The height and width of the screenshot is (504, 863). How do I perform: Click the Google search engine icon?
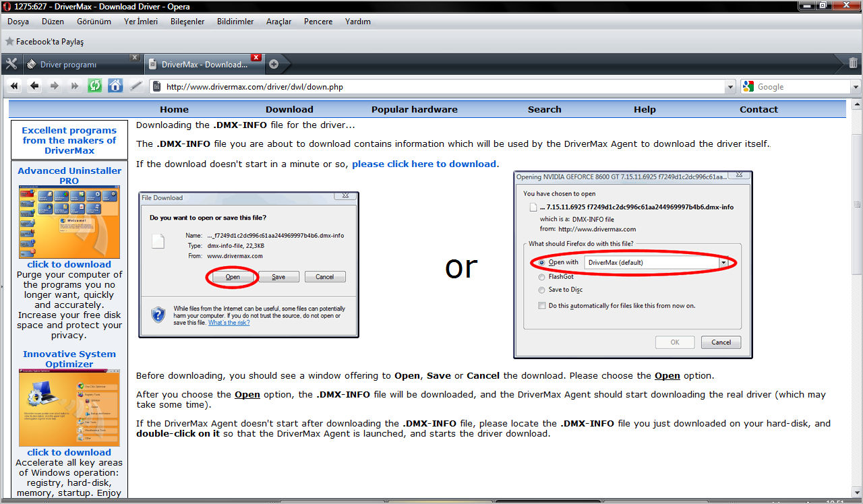(748, 86)
